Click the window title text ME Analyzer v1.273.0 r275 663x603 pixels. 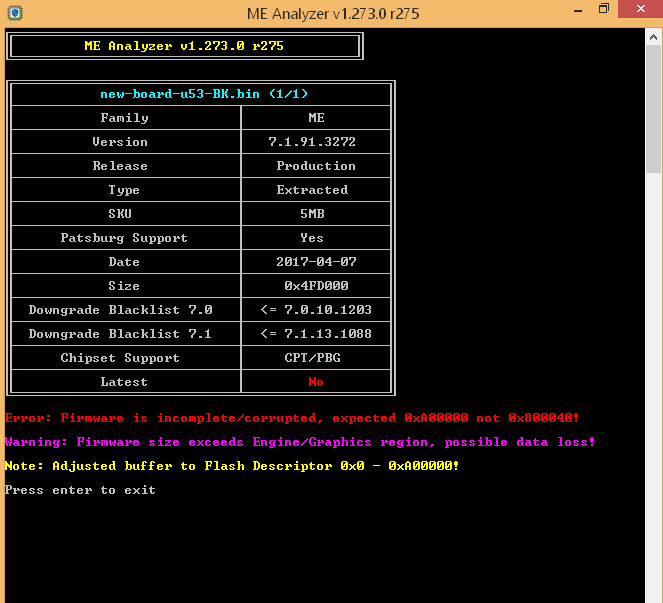[x=333, y=14]
